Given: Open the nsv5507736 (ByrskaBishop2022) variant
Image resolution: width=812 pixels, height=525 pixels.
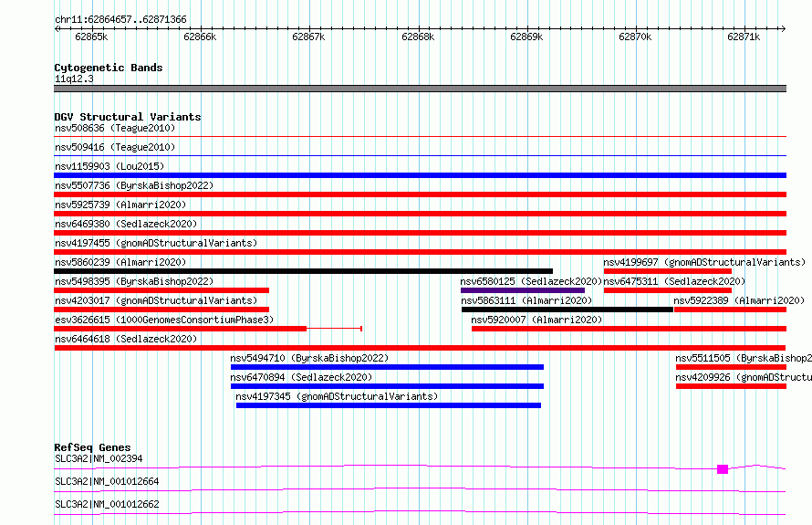Looking at the screenshot, I should point(134,185).
